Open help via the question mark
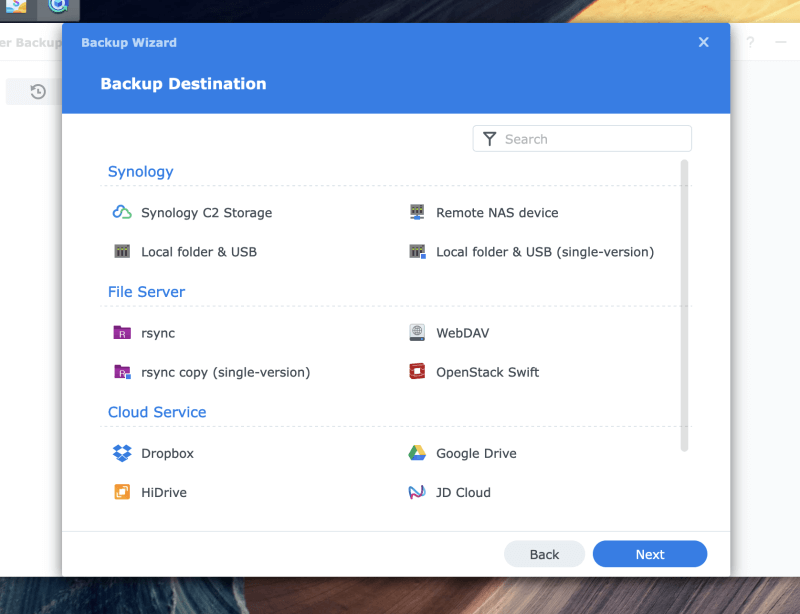This screenshot has width=800, height=614. point(750,42)
